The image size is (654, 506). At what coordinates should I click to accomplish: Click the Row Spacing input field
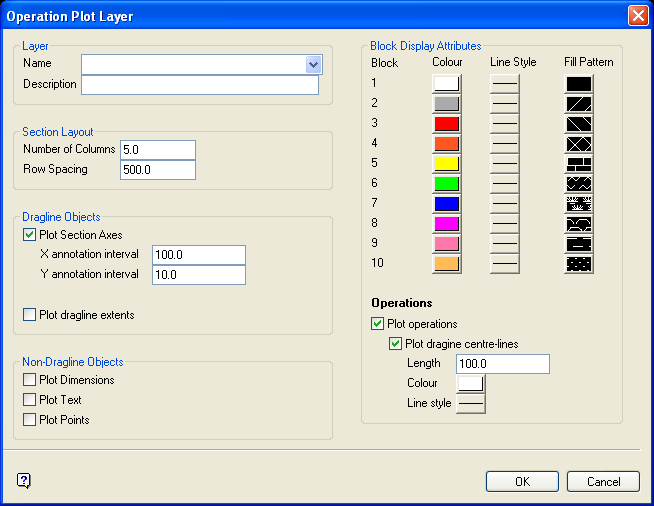click(x=157, y=170)
